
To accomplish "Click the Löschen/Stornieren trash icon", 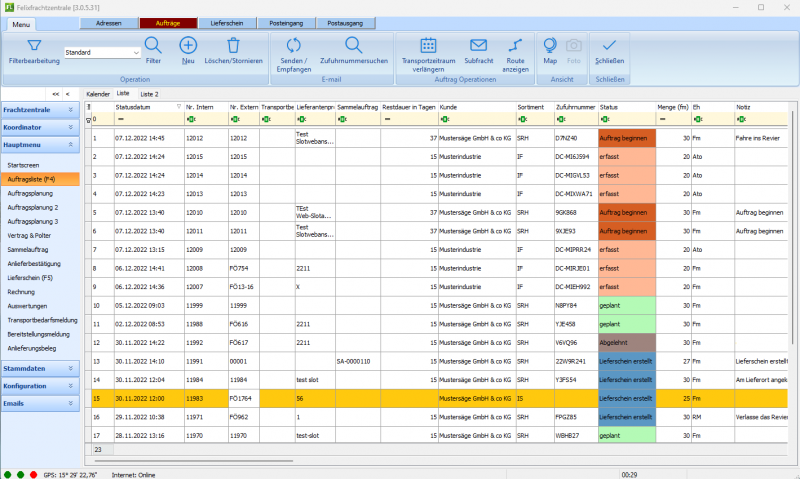I will (233, 47).
